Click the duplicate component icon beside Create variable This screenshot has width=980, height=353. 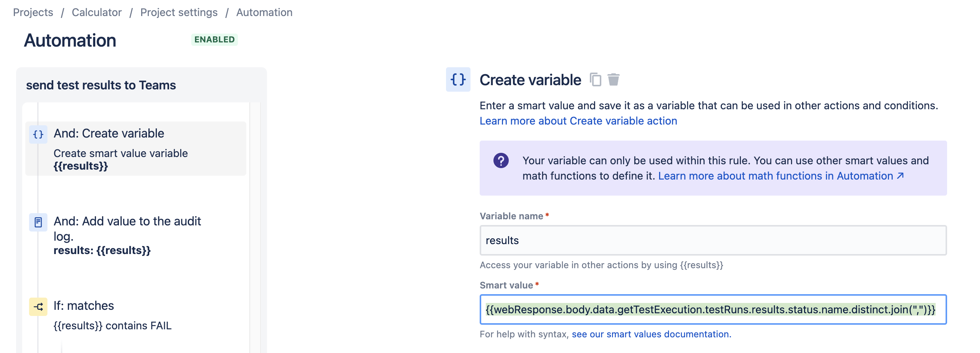pyautogui.click(x=595, y=80)
